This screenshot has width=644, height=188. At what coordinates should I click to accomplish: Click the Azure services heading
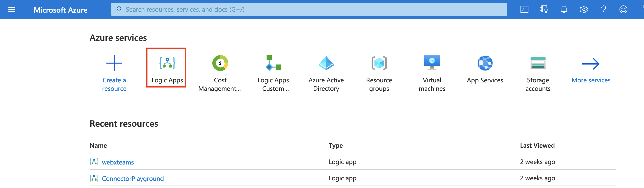pyautogui.click(x=118, y=38)
